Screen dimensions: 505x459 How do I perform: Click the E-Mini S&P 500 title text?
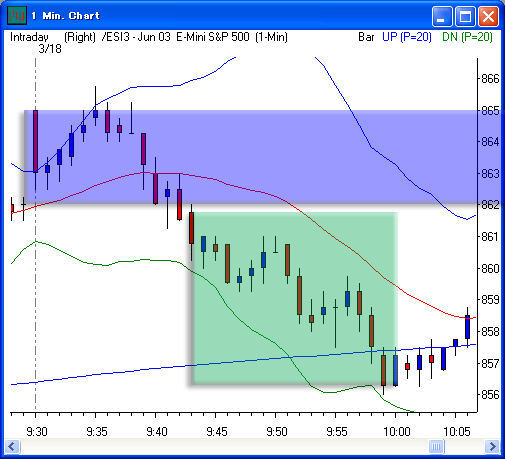click(x=213, y=37)
